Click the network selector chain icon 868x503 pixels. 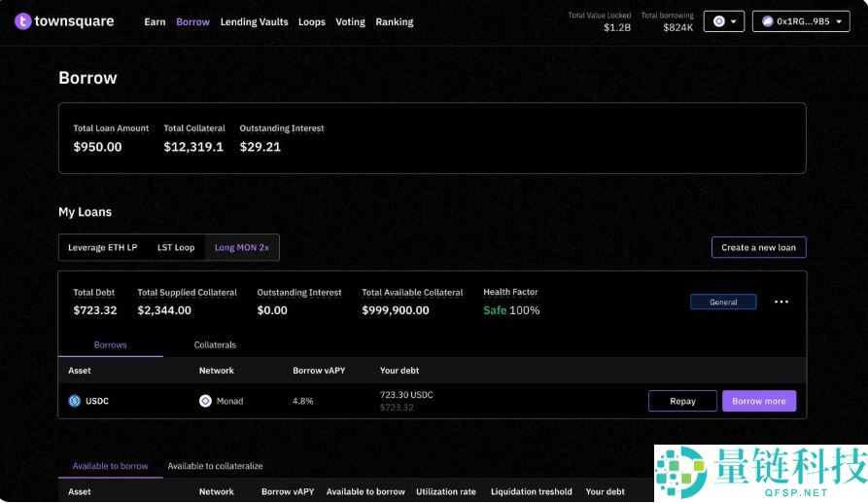click(718, 21)
